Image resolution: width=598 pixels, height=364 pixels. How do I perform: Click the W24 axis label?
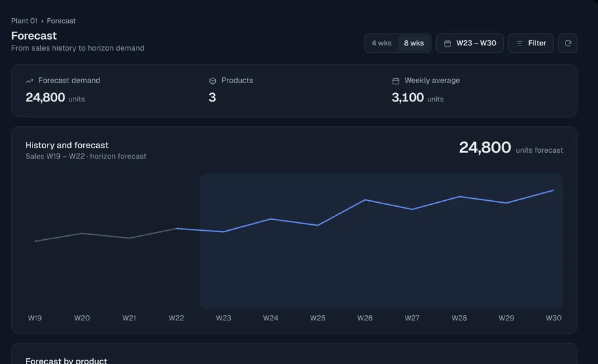270,318
